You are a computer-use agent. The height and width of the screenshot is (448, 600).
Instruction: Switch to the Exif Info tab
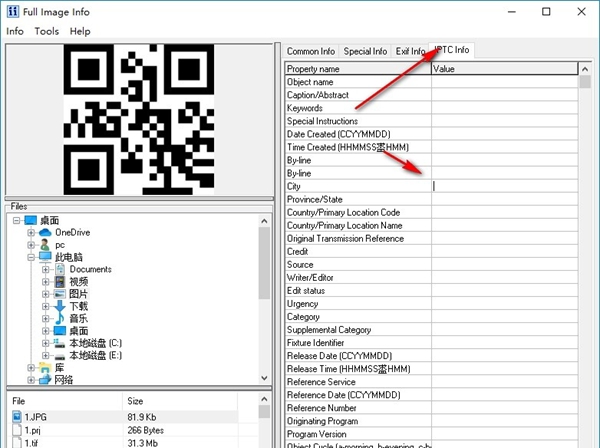pos(410,51)
